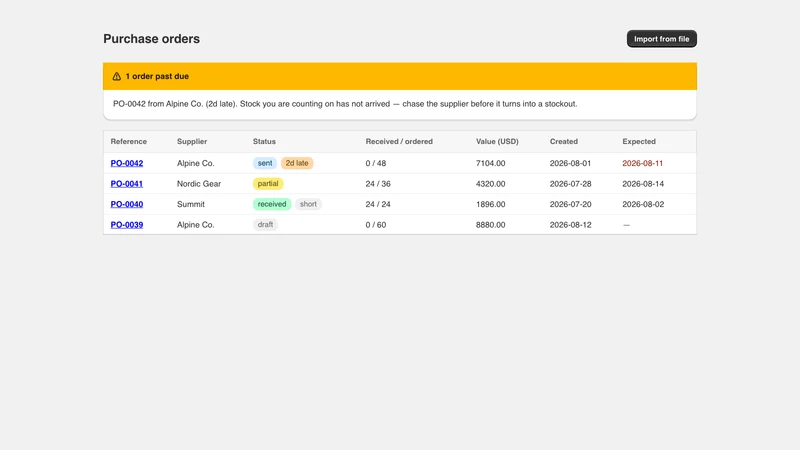Click the Supplier column header
This screenshot has width=800, height=450.
[192, 141]
